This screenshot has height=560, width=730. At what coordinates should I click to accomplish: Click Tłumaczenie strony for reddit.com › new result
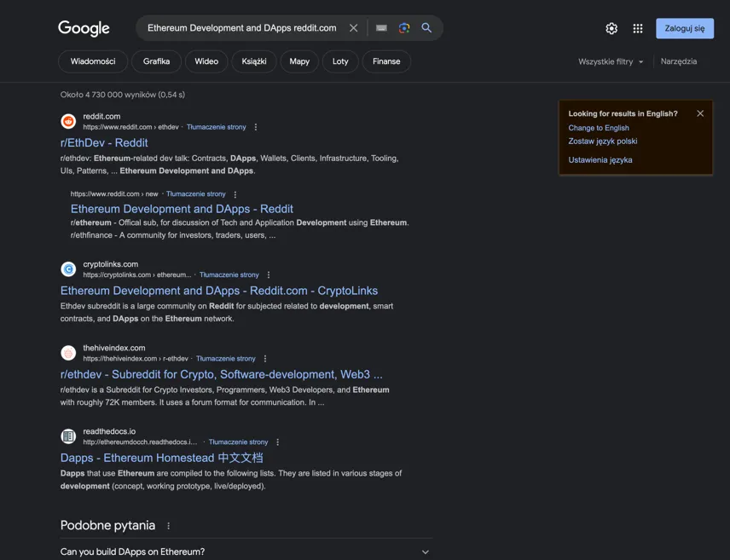[x=195, y=194]
